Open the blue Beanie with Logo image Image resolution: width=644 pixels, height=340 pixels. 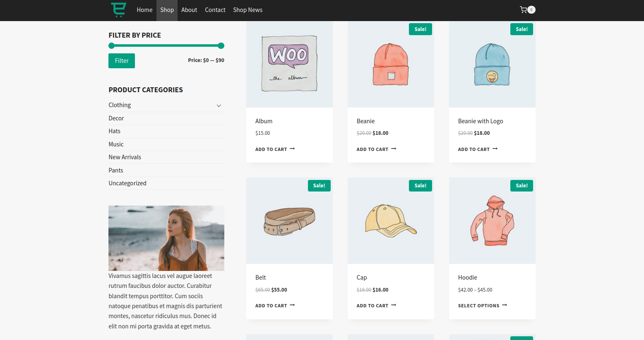point(492,64)
